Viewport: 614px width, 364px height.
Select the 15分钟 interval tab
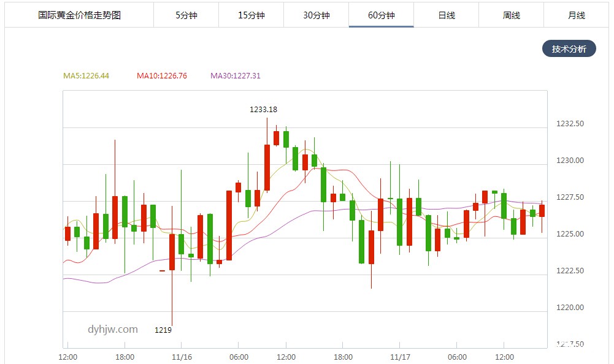pyautogui.click(x=251, y=15)
